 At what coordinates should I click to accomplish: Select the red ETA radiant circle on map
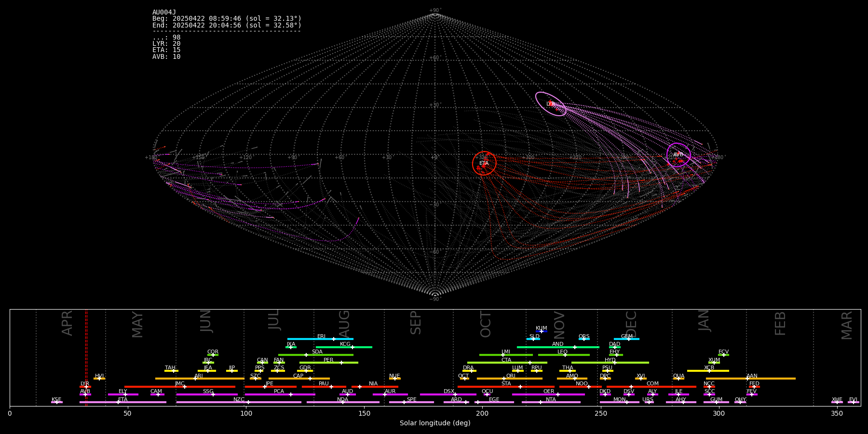click(484, 163)
